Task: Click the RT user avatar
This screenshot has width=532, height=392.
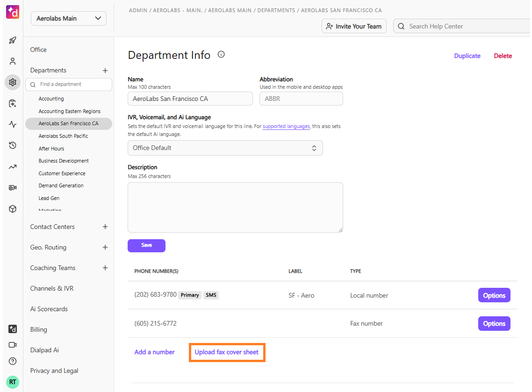Action: click(x=13, y=382)
